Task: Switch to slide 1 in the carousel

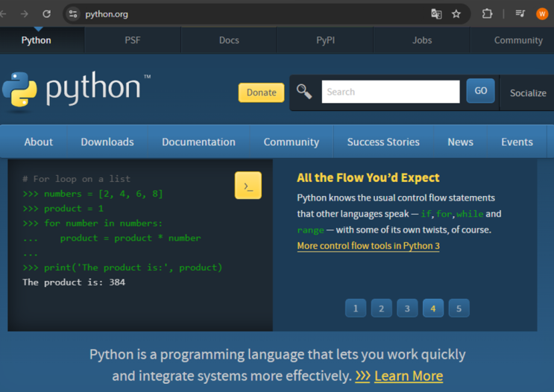Action: (356, 308)
